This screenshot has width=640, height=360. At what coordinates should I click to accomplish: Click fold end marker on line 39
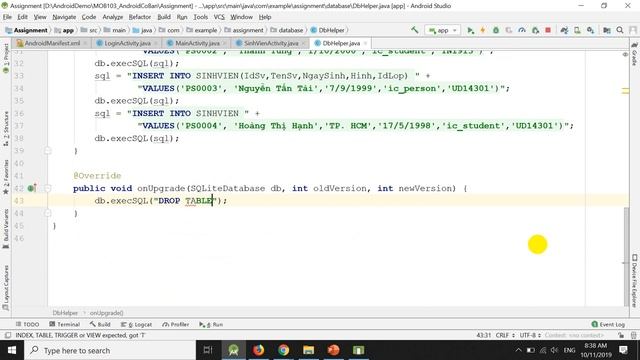click(x=47, y=151)
